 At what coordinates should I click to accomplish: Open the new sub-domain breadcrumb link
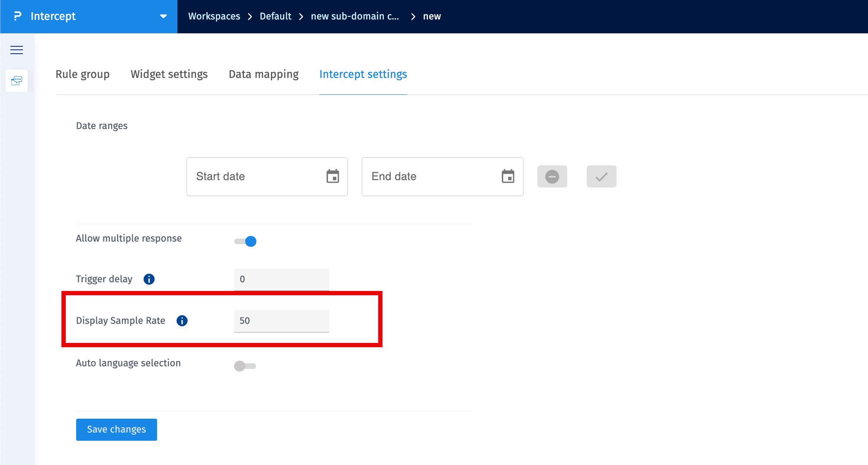pyautogui.click(x=355, y=16)
